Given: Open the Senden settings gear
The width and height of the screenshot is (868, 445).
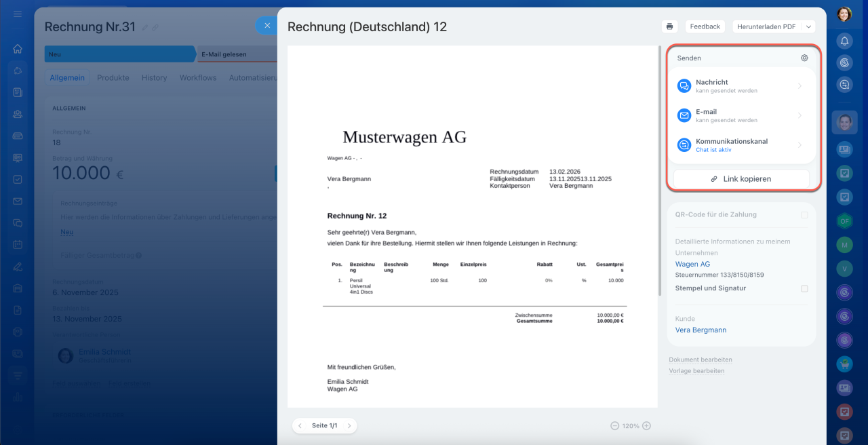Looking at the screenshot, I should click(x=804, y=58).
